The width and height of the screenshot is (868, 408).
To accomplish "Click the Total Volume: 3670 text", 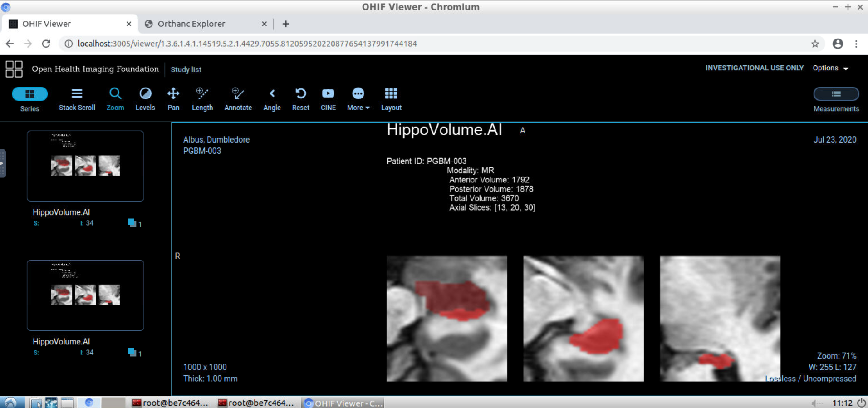I will [x=484, y=198].
